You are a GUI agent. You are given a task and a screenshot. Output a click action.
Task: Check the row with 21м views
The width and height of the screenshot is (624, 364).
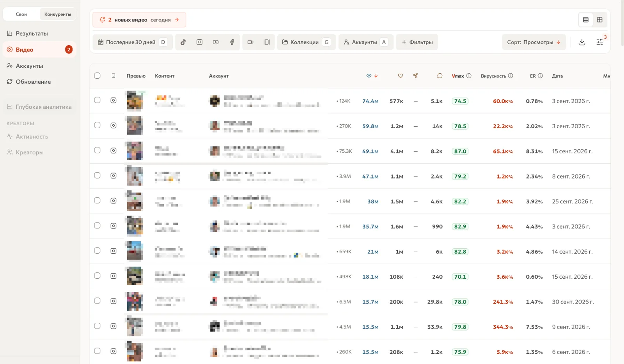point(97,251)
